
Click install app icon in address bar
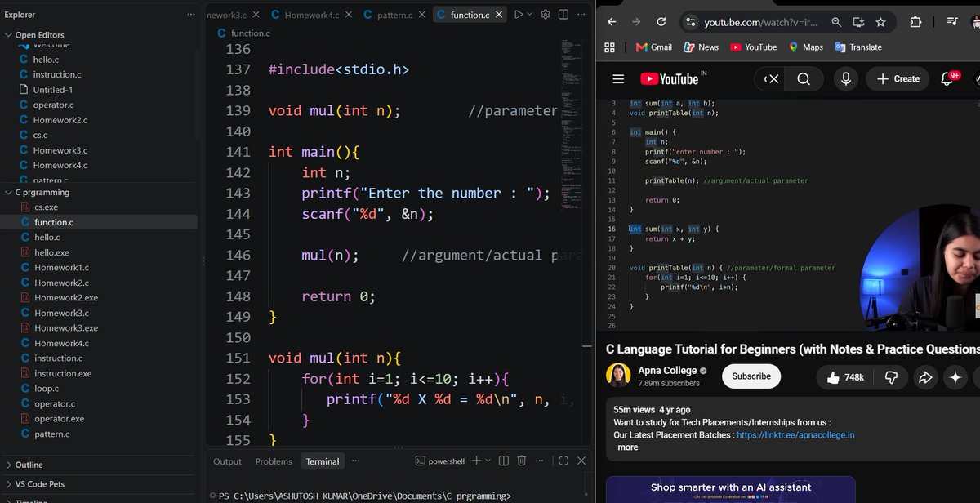[858, 22]
